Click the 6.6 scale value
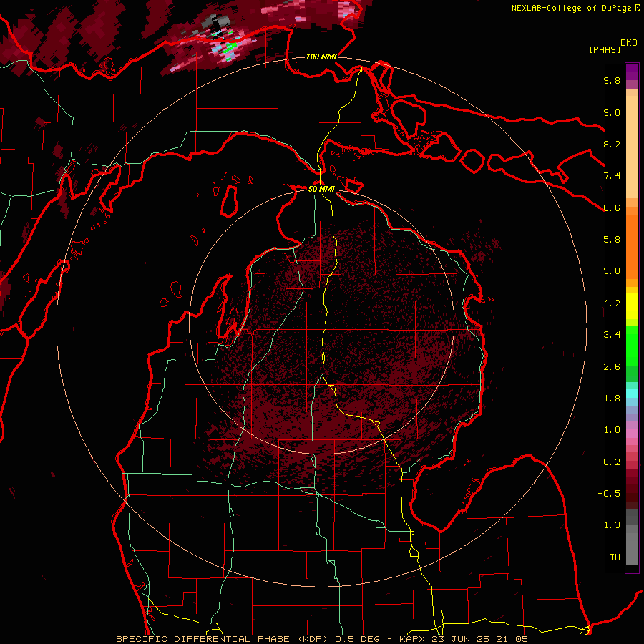The width and height of the screenshot is (644, 644). pos(612,208)
